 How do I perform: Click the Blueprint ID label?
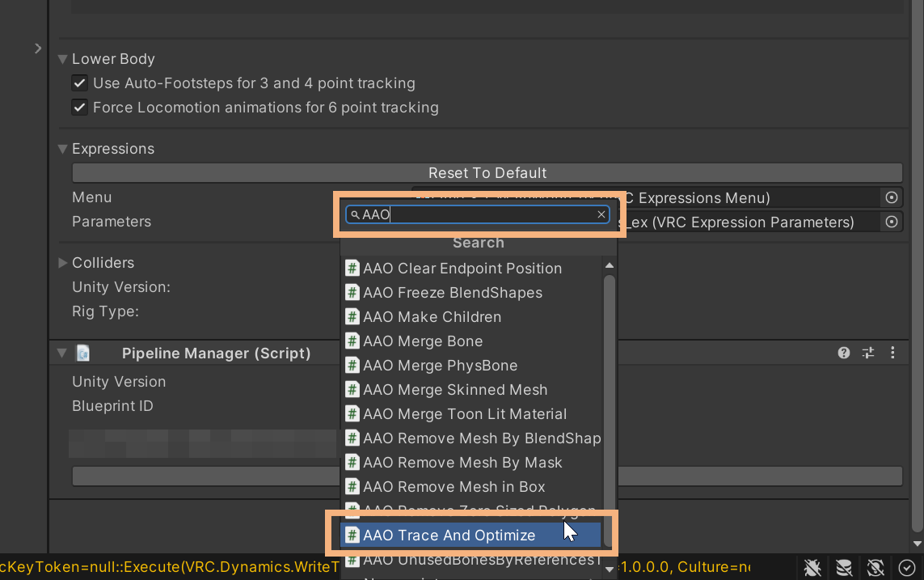[x=112, y=406]
